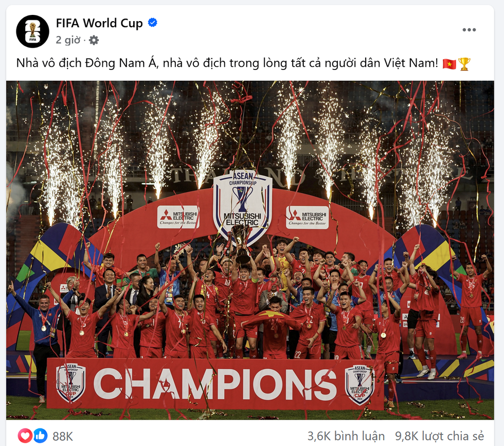Click the 2 giờ post timestamp
The width and height of the screenshot is (504, 446).
[x=68, y=40]
